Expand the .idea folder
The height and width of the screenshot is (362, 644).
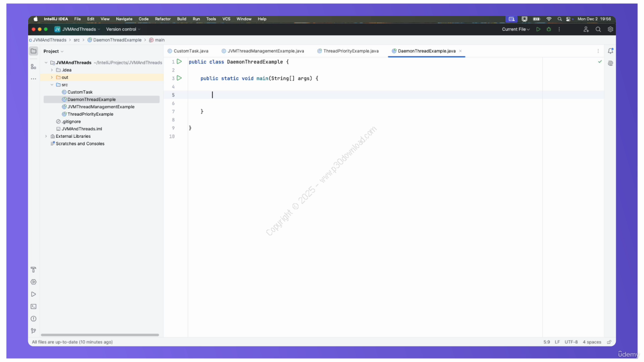click(x=52, y=70)
